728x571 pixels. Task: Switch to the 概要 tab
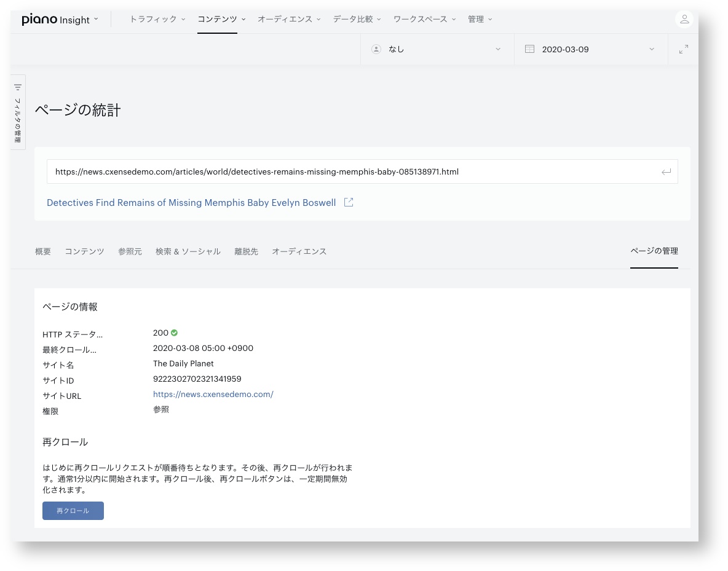43,251
